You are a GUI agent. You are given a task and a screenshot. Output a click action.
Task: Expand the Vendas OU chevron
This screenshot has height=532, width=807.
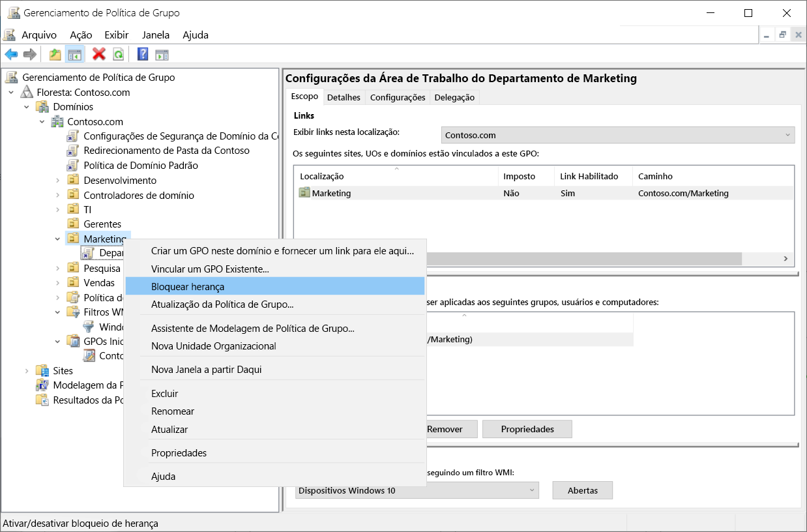(57, 282)
